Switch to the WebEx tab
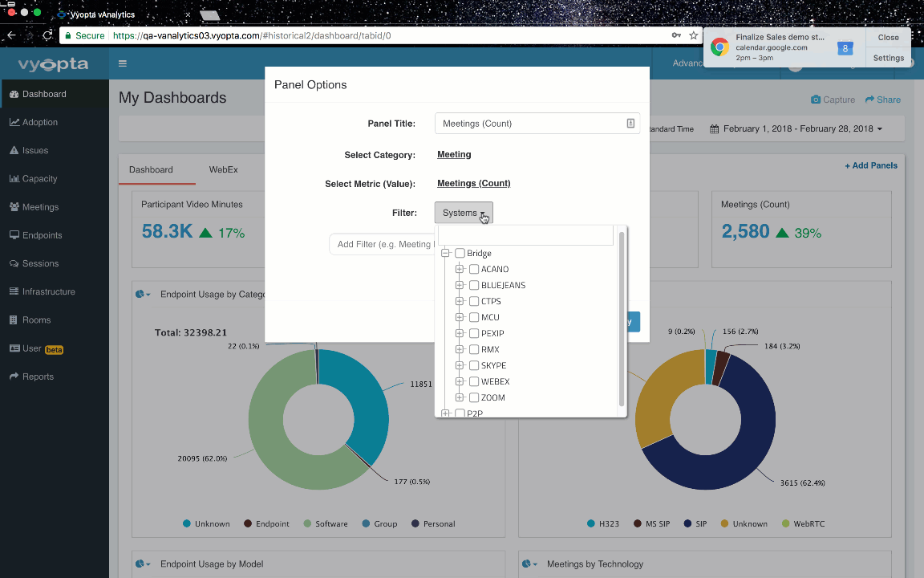This screenshot has width=924, height=578. 223,169
